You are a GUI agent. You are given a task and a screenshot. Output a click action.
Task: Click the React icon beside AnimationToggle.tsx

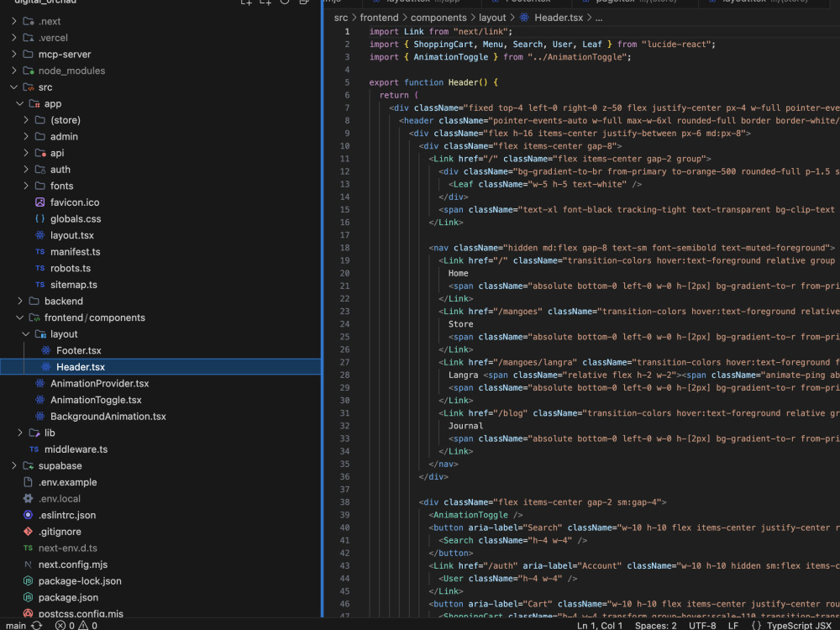tap(39, 400)
